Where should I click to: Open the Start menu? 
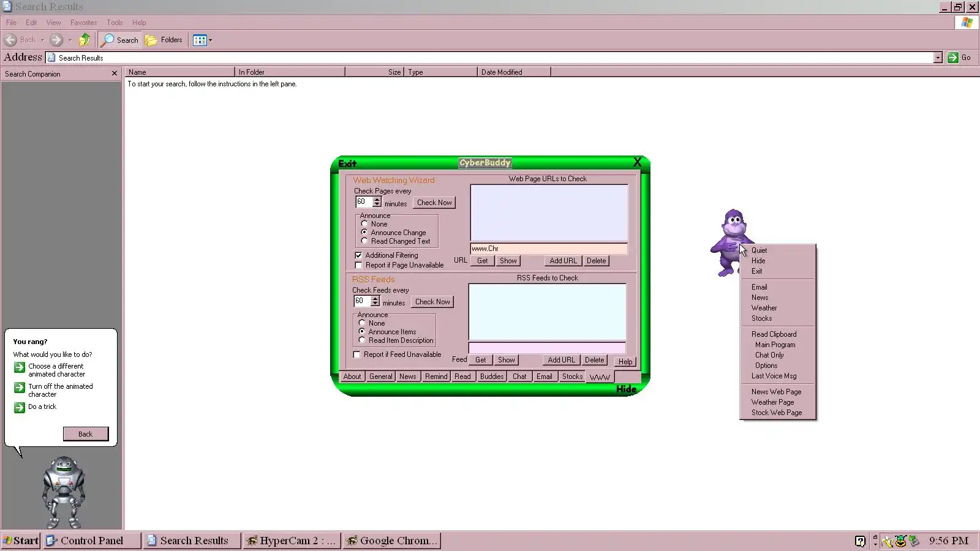21,541
